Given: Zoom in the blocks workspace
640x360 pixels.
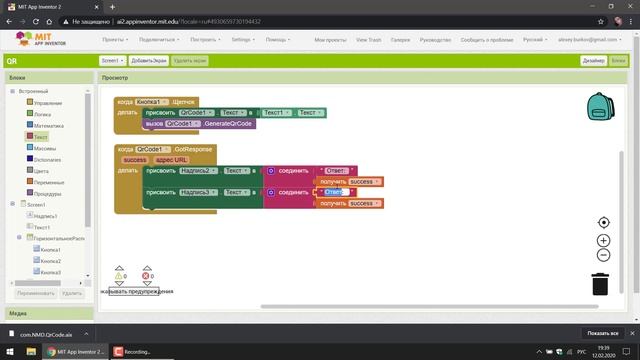Looking at the screenshot, I should [603, 240].
